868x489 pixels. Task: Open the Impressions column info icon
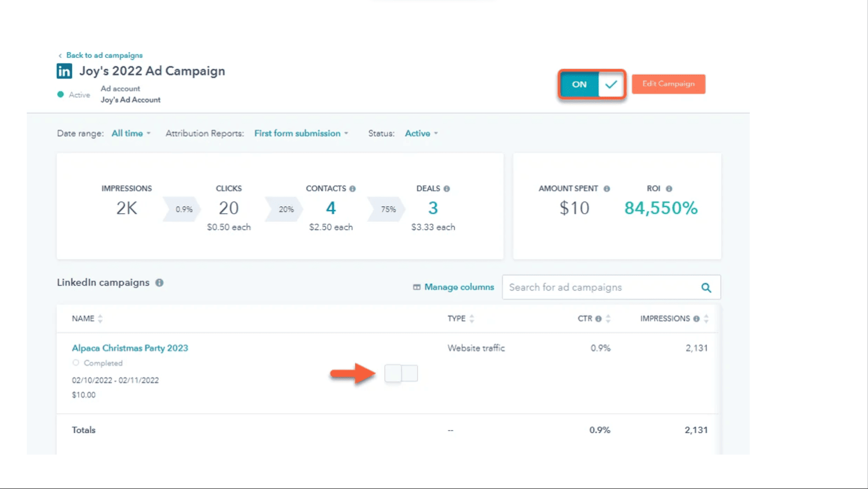point(696,319)
